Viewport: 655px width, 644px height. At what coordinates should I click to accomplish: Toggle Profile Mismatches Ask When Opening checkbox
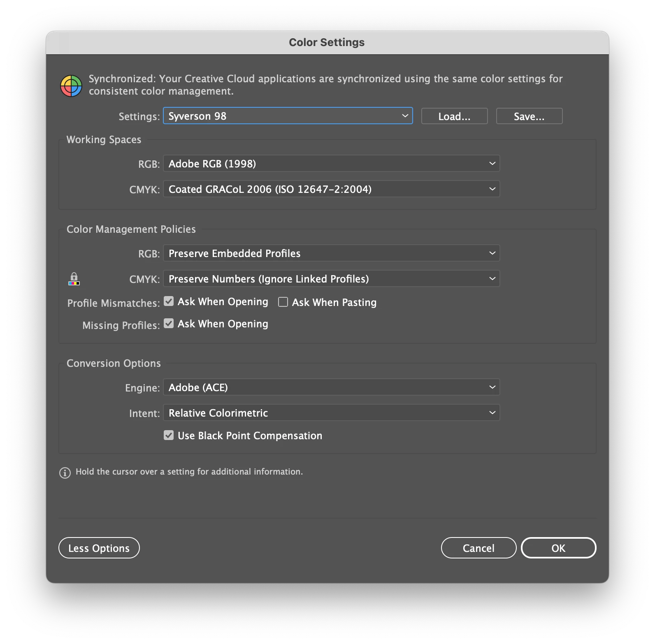pyautogui.click(x=169, y=301)
